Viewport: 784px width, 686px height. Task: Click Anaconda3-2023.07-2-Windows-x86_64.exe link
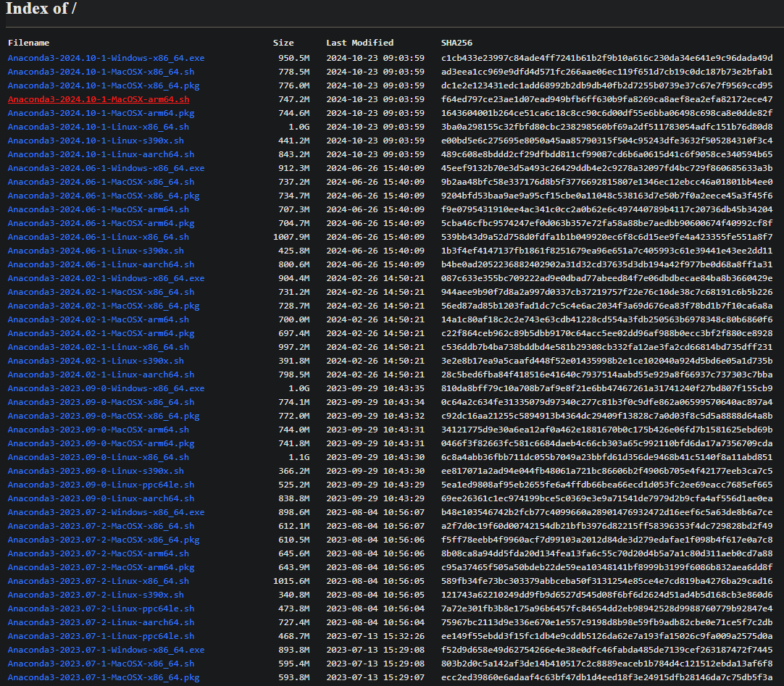(106, 512)
